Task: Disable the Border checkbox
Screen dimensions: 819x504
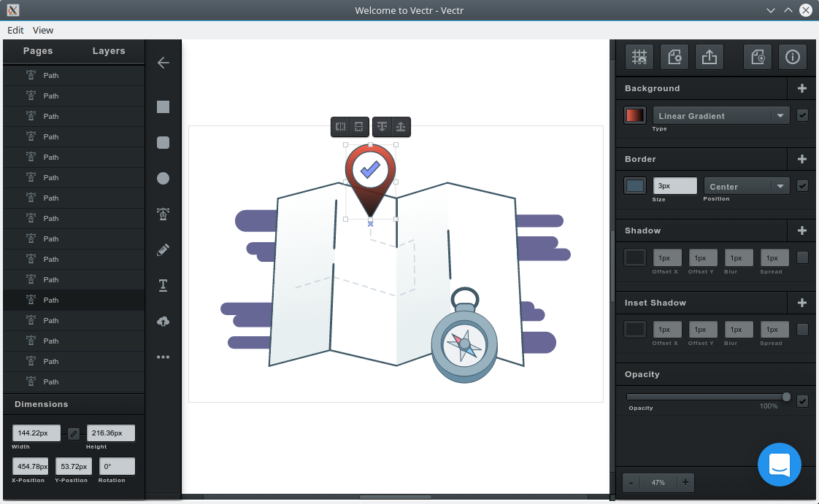Action: tap(802, 186)
